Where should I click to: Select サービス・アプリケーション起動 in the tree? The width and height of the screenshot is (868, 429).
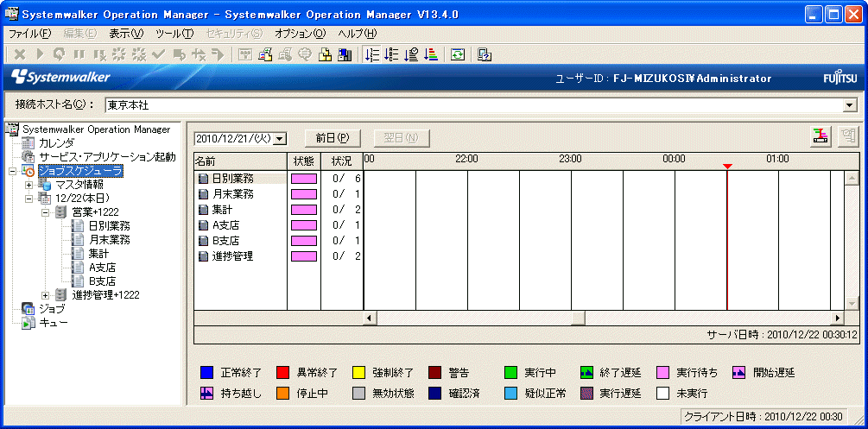[x=107, y=156]
